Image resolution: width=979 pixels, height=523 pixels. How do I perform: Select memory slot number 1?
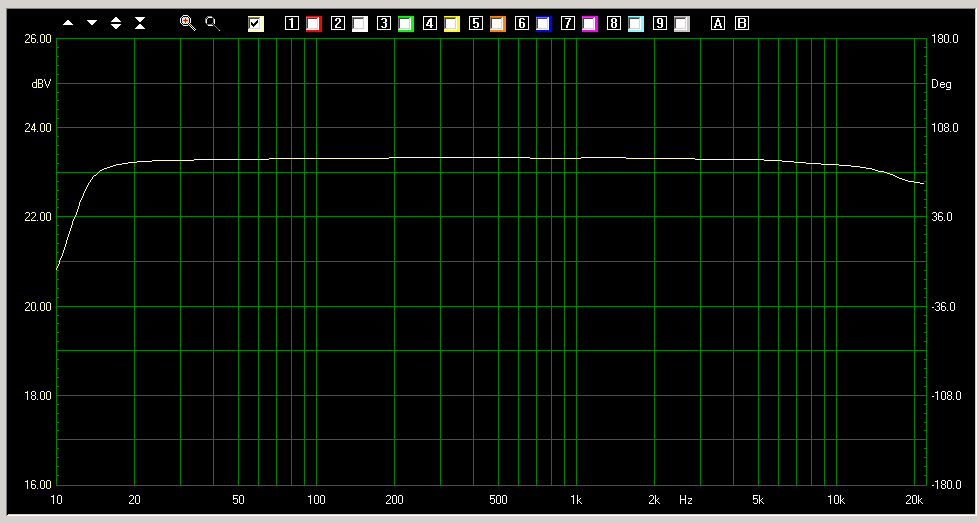(292, 23)
